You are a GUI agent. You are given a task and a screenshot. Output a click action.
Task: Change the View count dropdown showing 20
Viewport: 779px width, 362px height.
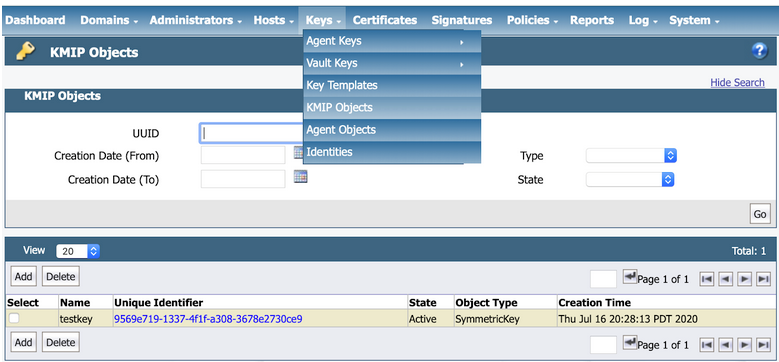78,251
